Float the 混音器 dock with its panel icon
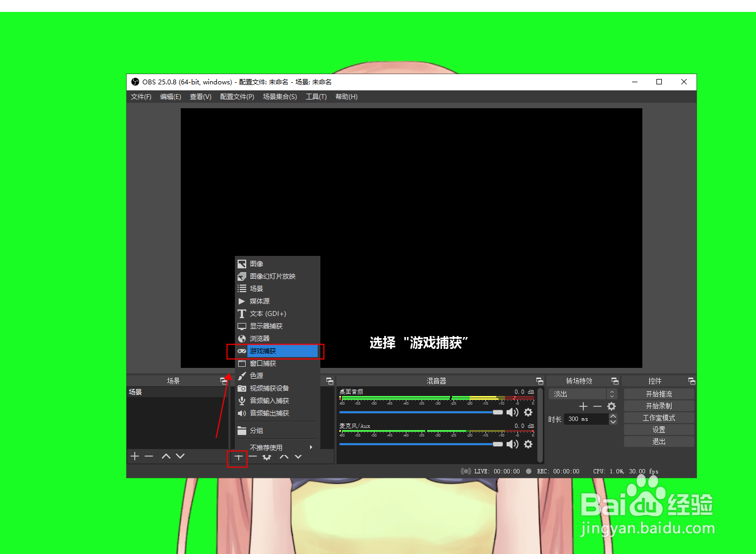This screenshot has height=554, width=756. 540,381
